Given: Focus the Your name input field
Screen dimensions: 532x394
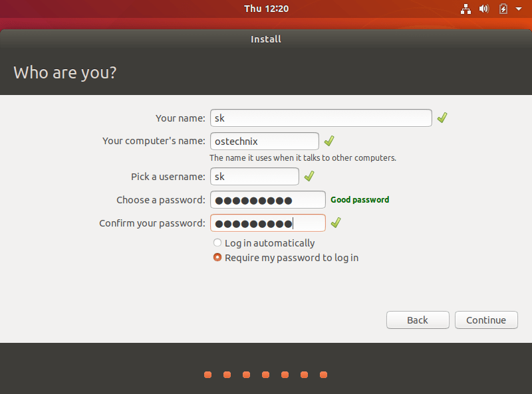Looking at the screenshot, I should click(321, 118).
